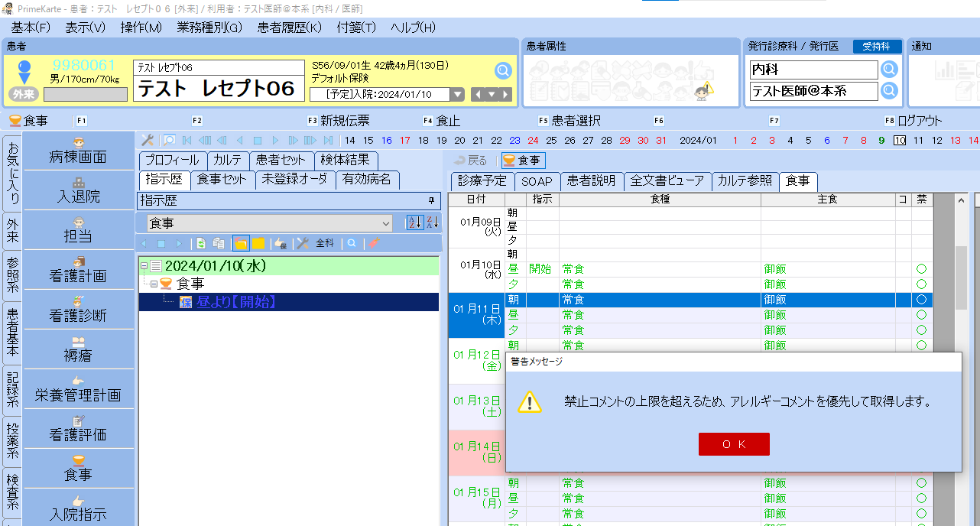Click the 戻る back button
980x526 pixels.
click(470, 161)
